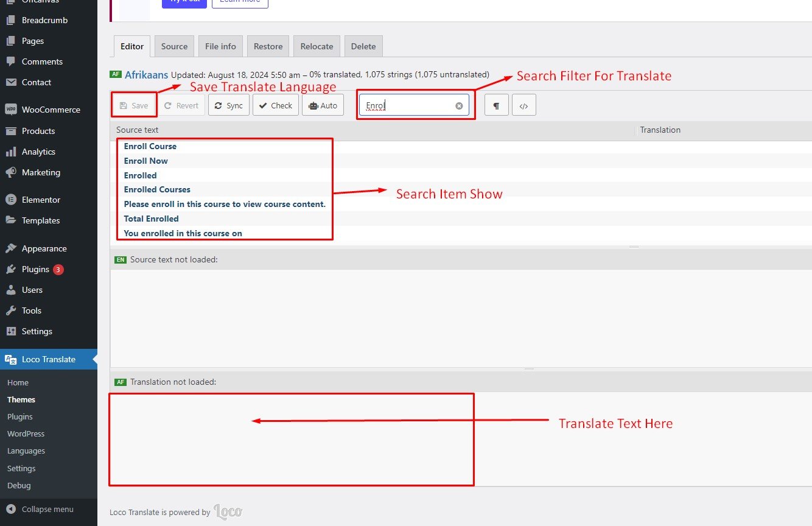
Task: Open the File info tab
Action: pos(220,46)
